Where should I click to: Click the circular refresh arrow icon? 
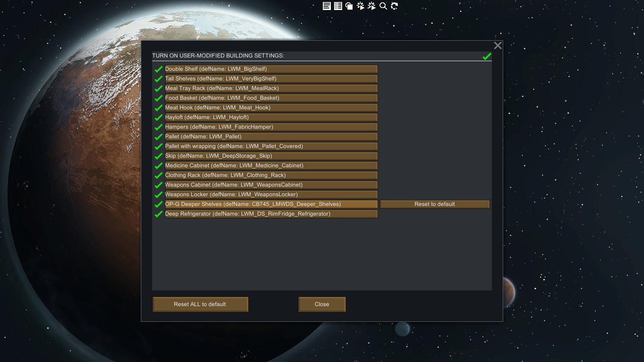[394, 6]
